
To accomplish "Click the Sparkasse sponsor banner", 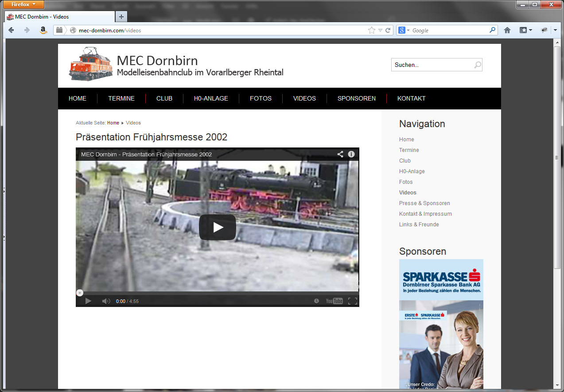I will coord(441,324).
